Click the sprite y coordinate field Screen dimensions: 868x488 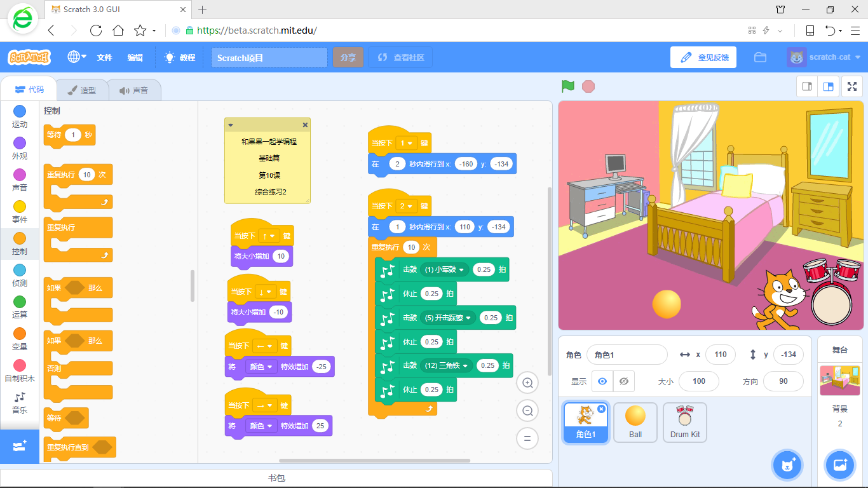[789, 355]
